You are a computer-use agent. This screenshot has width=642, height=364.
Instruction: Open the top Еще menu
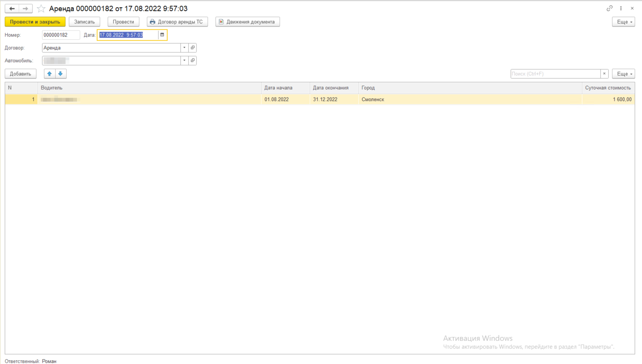624,22
